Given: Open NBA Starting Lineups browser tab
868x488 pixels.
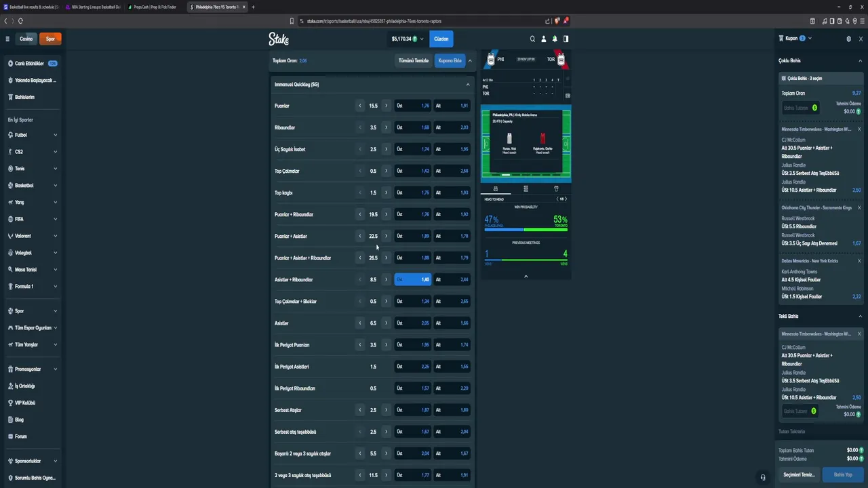Looking at the screenshot, I should coord(93,7).
